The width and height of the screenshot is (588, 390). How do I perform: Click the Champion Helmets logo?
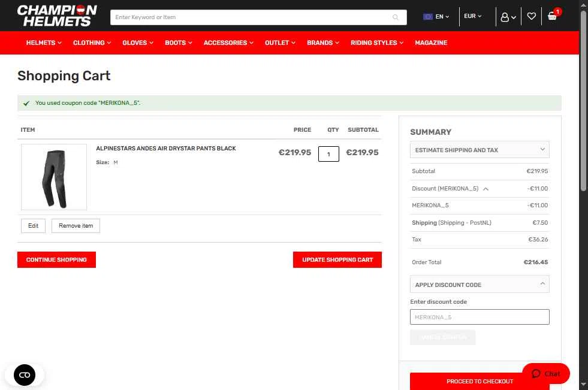(57, 16)
